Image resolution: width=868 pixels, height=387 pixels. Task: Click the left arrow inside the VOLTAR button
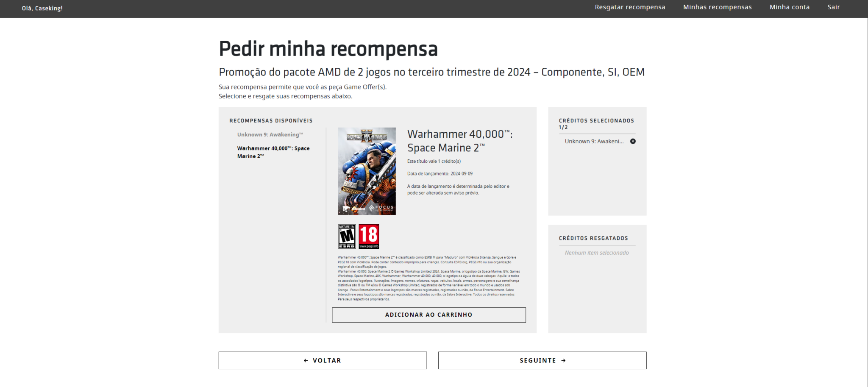306,360
